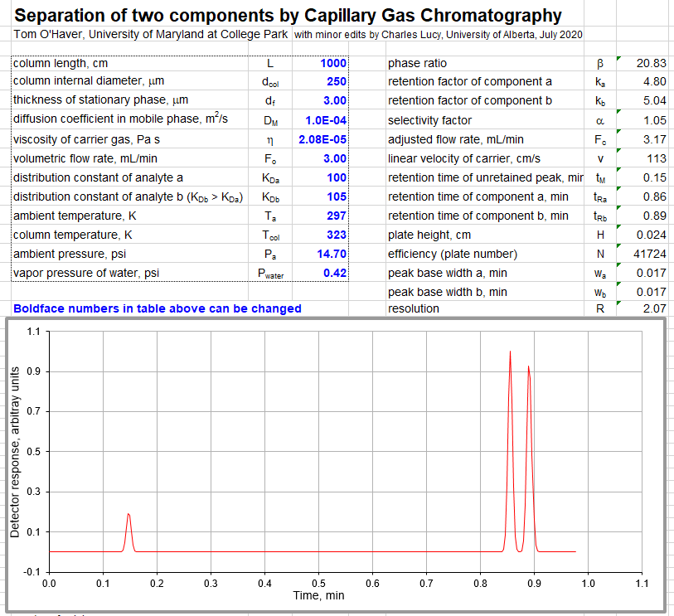Select the carrier gas viscosity value 2.08E-05
Viewport: 674px width, 616px height.
[x=318, y=139]
